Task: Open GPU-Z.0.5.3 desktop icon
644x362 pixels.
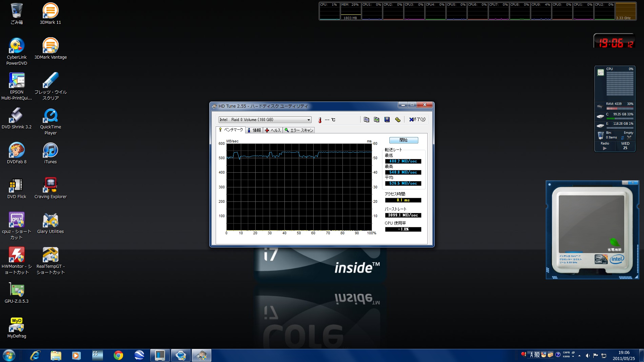Action: (16, 290)
